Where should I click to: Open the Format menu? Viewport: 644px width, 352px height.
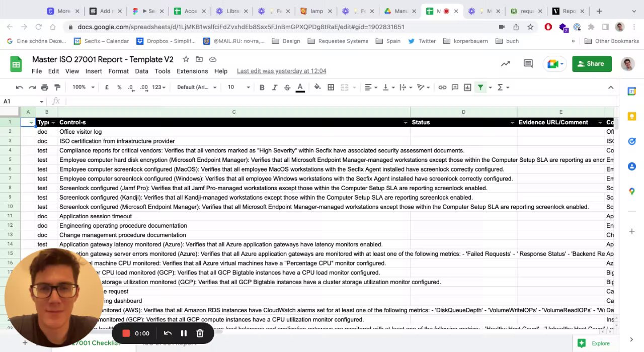[x=118, y=71]
